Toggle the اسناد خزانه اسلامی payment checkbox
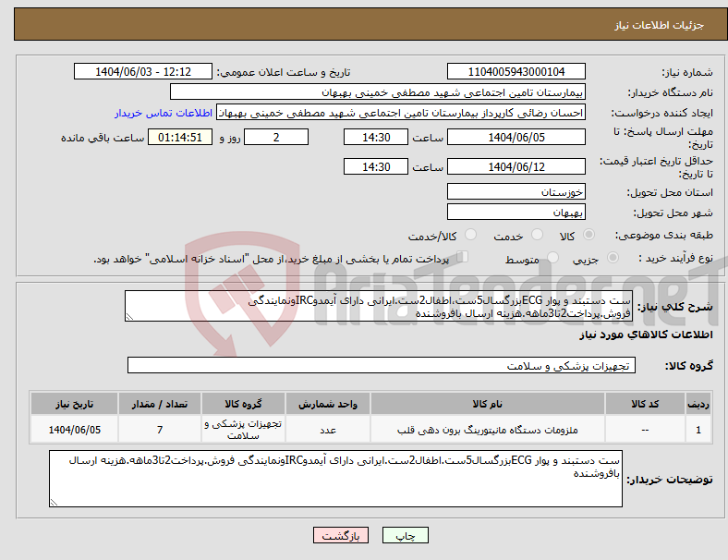This screenshot has width=728, height=560. point(463,257)
